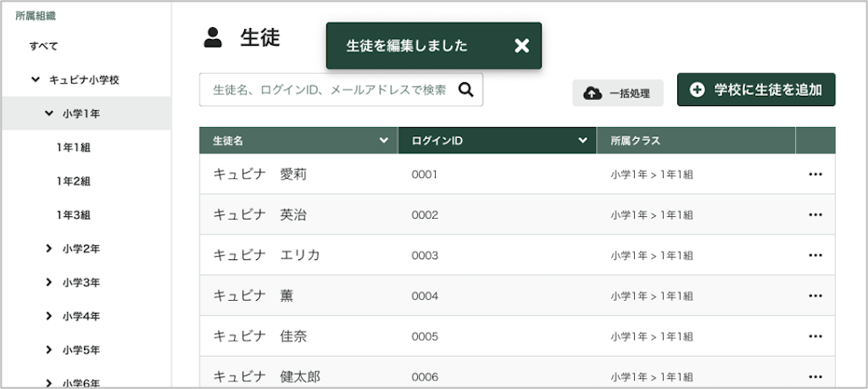Click the student name キュビナ エリカ

266,255
